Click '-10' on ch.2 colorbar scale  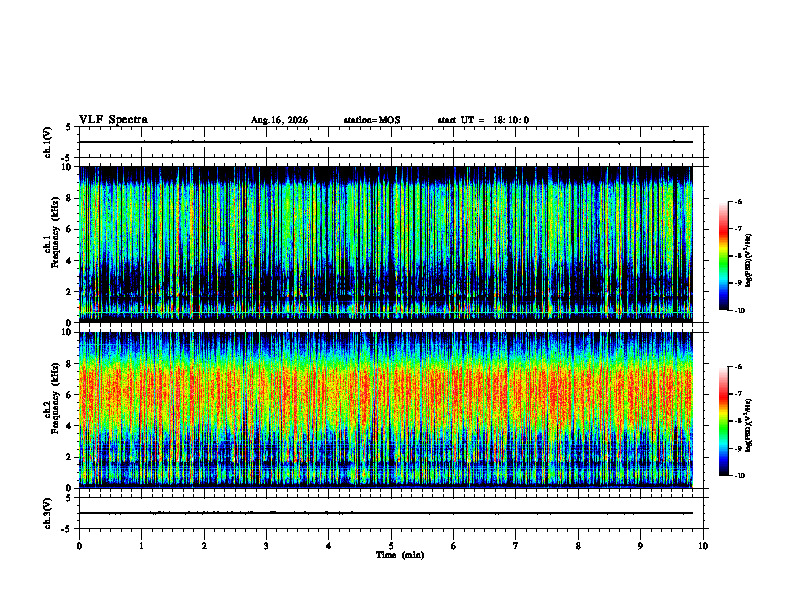point(739,476)
